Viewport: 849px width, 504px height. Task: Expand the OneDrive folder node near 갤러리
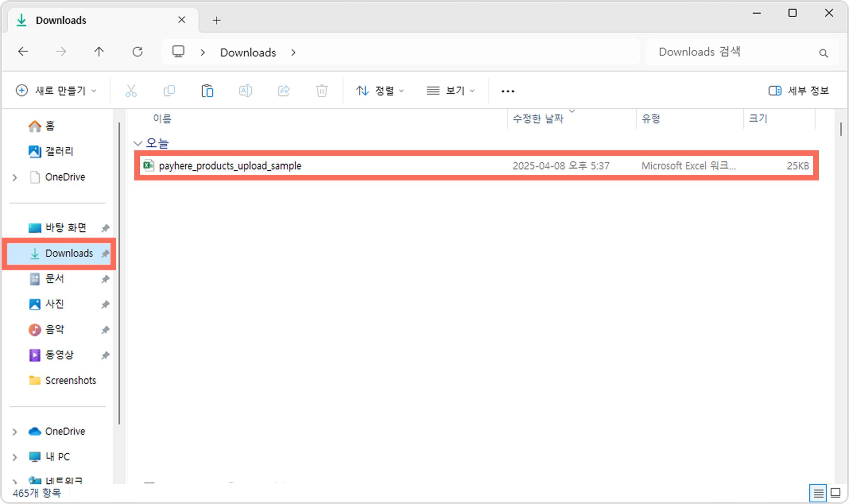click(x=15, y=177)
